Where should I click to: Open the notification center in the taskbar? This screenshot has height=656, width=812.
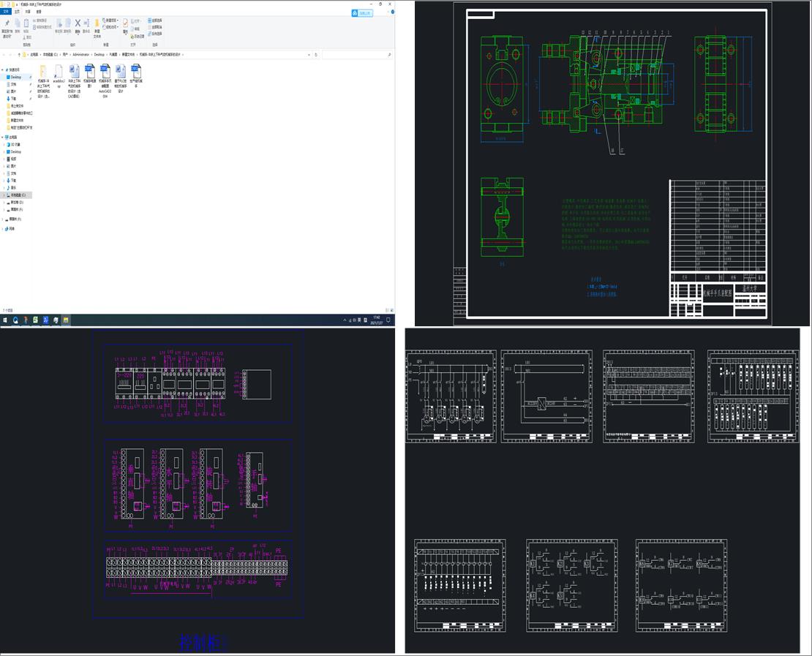point(389,320)
